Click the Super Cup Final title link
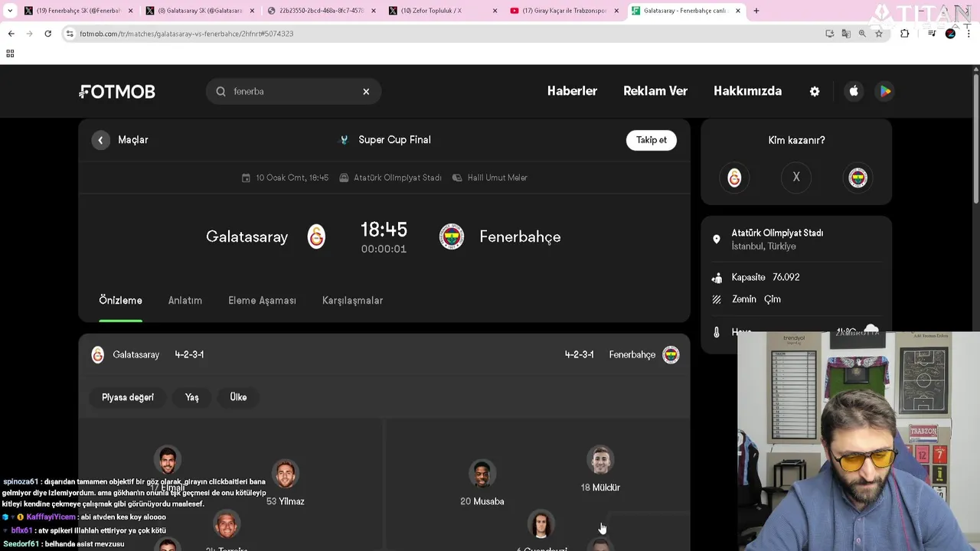Screen dimensions: 980x551 coord(394,140)
